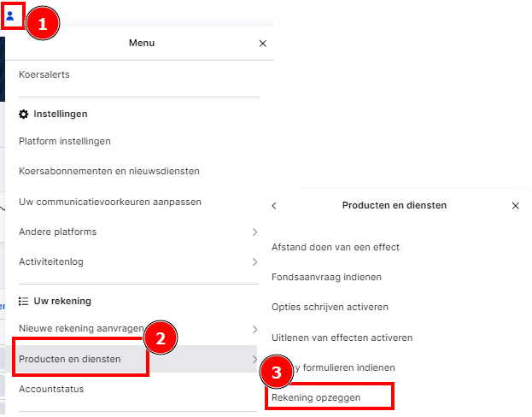
Task: Choose Fondsaanvraag indienen
Action: tap(326, 277)
